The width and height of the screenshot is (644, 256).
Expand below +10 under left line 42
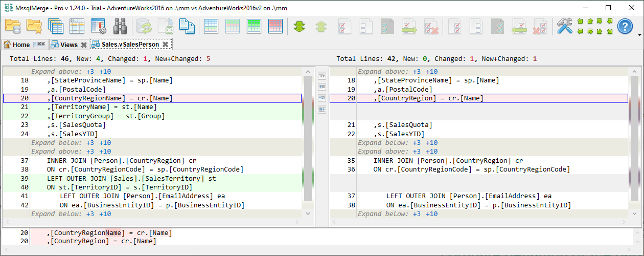pyautogui.click(x=105, y=214)
